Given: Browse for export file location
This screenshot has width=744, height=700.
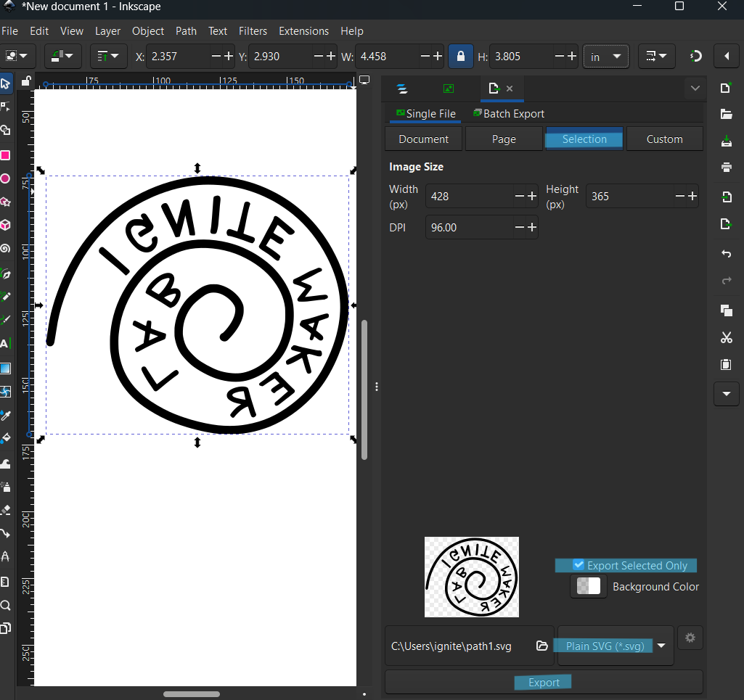Looking at the screenshot, I should (x=542, y=646).
